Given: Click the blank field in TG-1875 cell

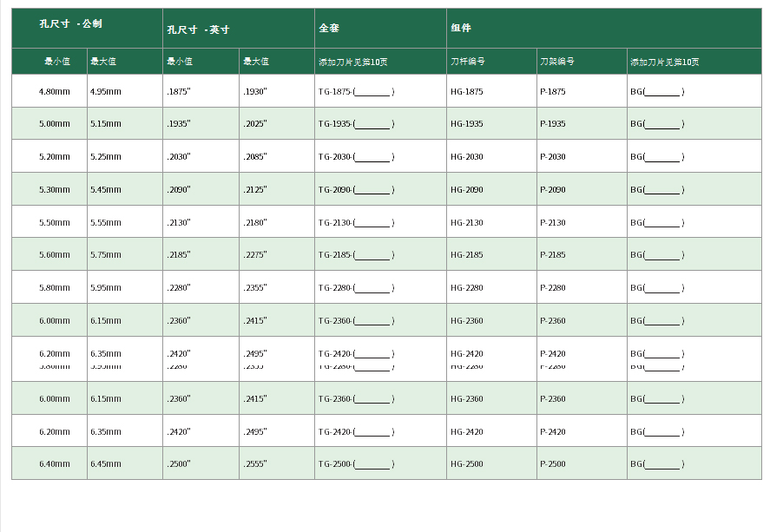Looking at the screenshot, I should click(x=373, y=92).
